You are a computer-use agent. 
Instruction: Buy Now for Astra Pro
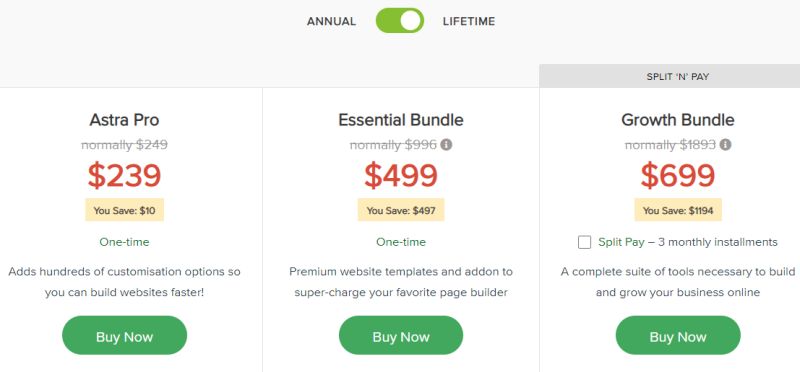(124, 335)
